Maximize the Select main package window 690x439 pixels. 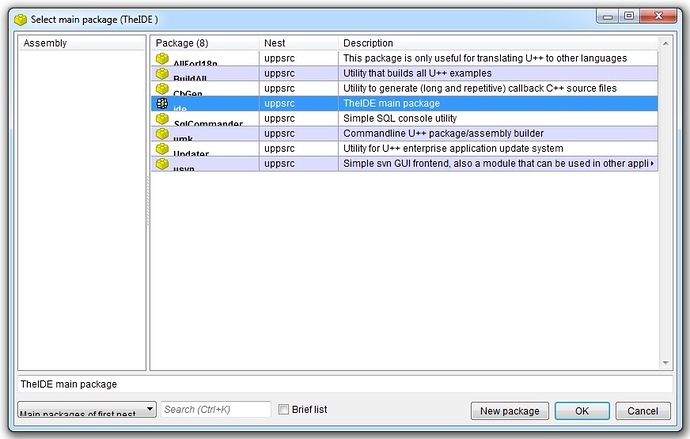click(629, 16)
